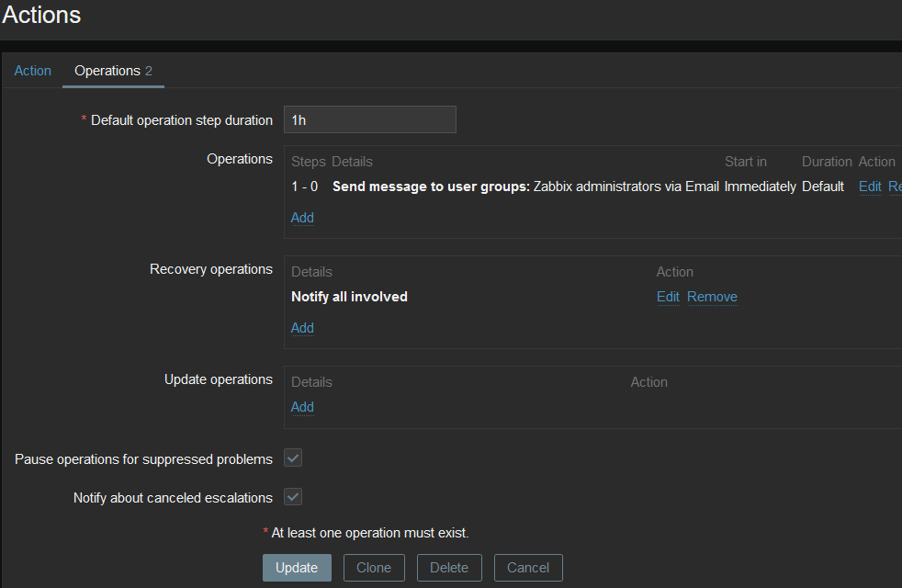Edit the Notify all involved recovery operation
The image size is (902, 588).
(668, 297)
